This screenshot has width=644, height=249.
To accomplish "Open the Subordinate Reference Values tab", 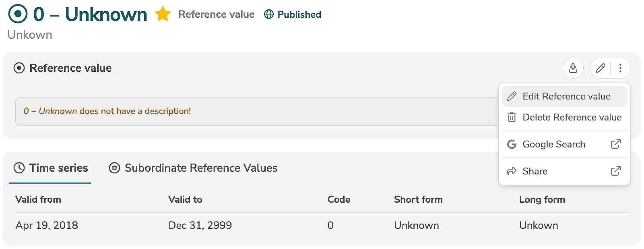I will pyautogui.click(x=194, y=168).
